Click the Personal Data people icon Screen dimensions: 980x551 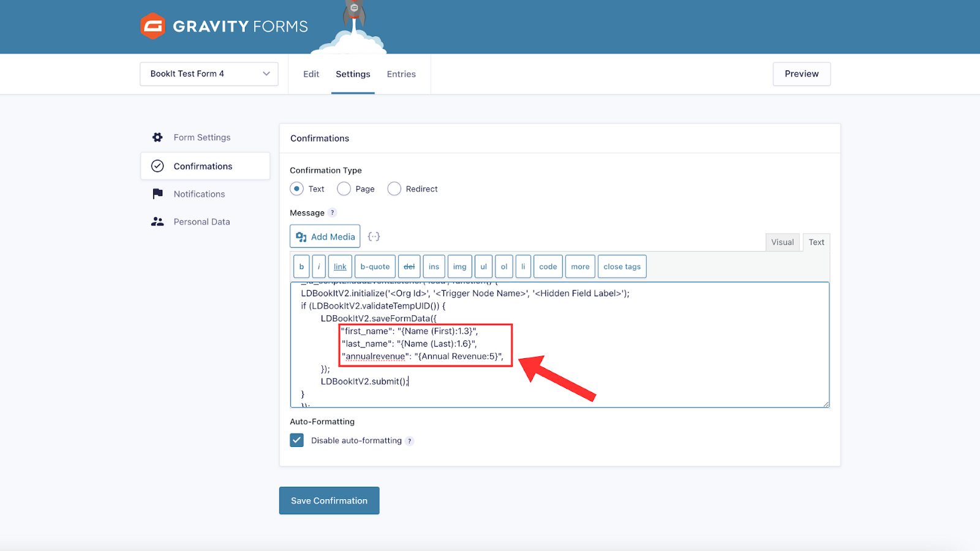point(157,222)
